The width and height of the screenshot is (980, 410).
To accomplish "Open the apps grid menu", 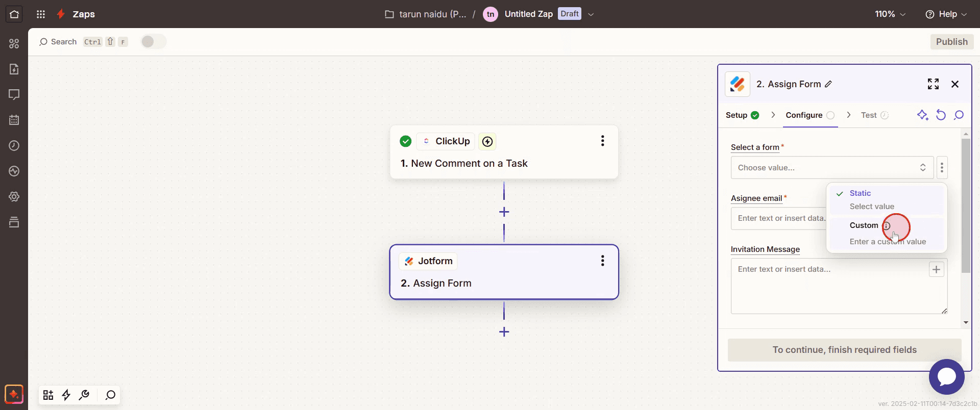I will tap(41, 14).
